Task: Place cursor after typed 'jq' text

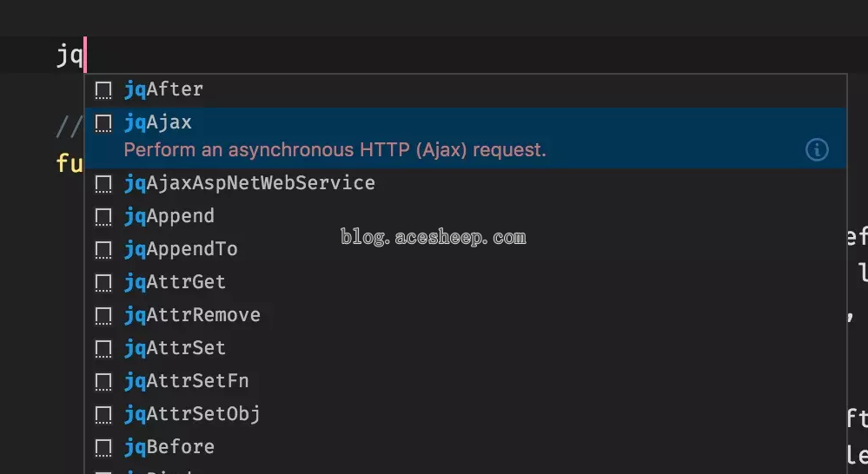Action: tap(85, 56)
